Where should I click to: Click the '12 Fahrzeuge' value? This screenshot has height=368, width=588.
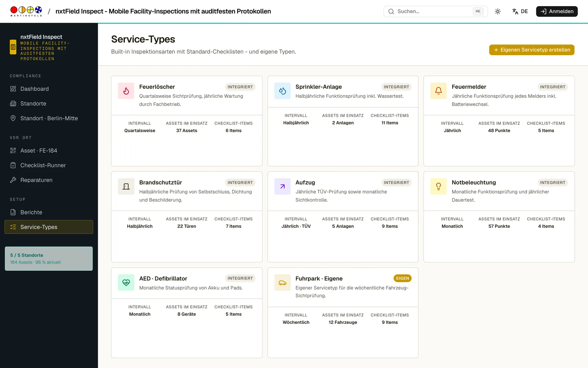point(343,322)
